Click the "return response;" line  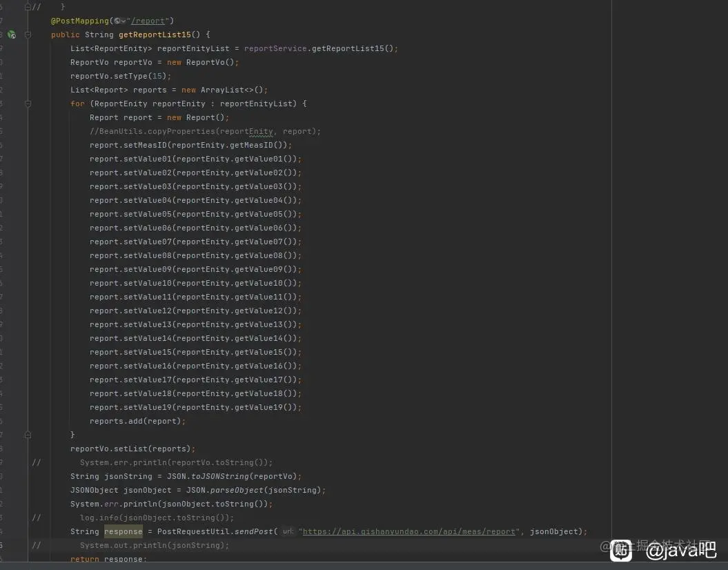(108, 559)
